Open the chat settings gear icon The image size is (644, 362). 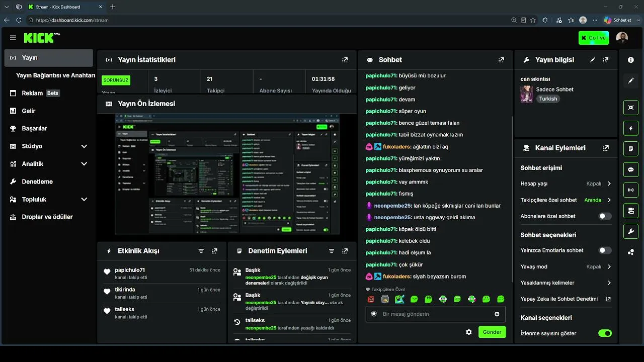[469, 332]
